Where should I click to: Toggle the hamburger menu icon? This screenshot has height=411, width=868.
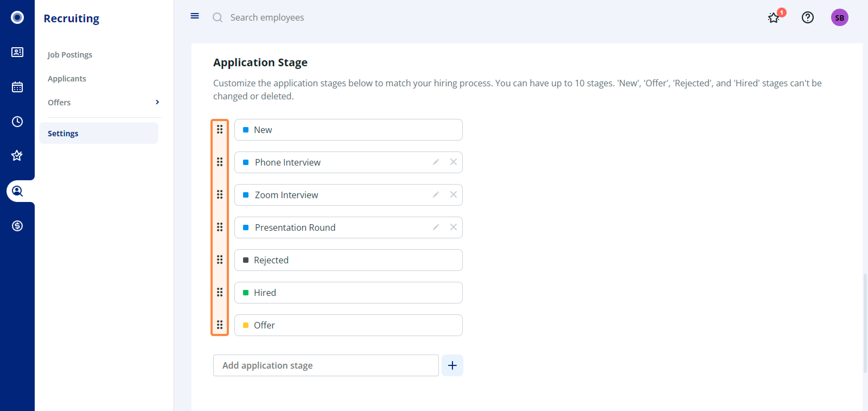pyautogui.click(x=195, y=16)
